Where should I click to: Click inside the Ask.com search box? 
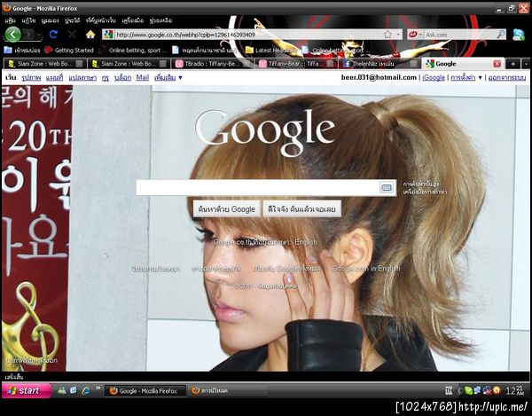(x=459, y=35)
